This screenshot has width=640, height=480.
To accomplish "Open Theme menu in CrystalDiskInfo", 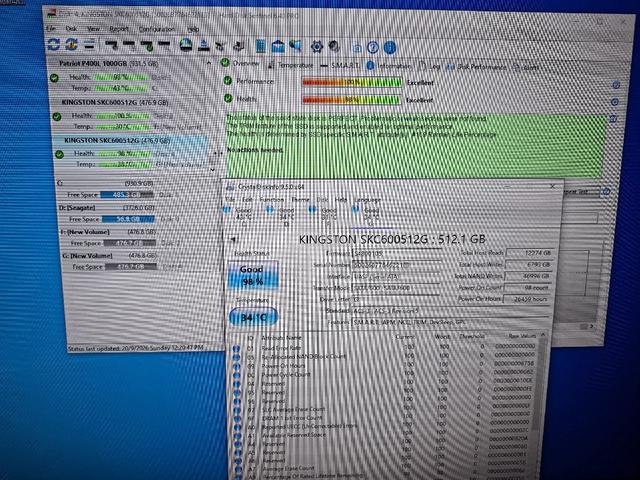I will pyautogui.click(x=300, y=200).
